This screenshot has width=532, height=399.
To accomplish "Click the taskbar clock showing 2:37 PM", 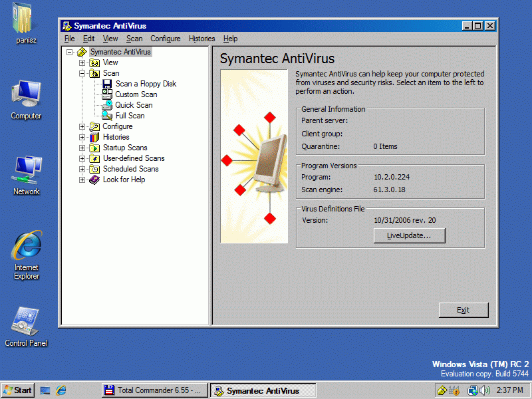I will pyautogui.click(x=509, y=390).
